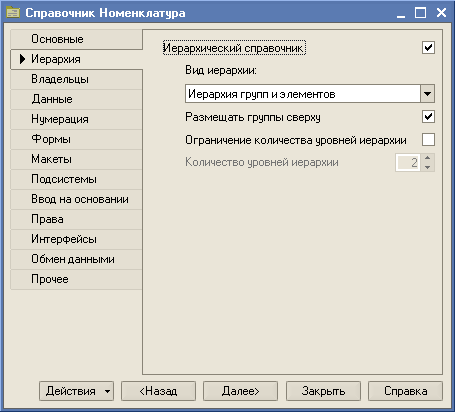
Task: Maximize the Справочник Номенклатура window
Action: [x=420, y=13]
